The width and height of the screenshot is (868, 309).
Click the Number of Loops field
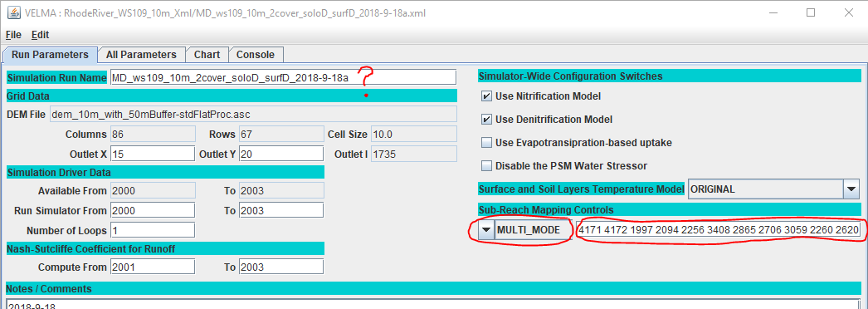click(153, 229)
